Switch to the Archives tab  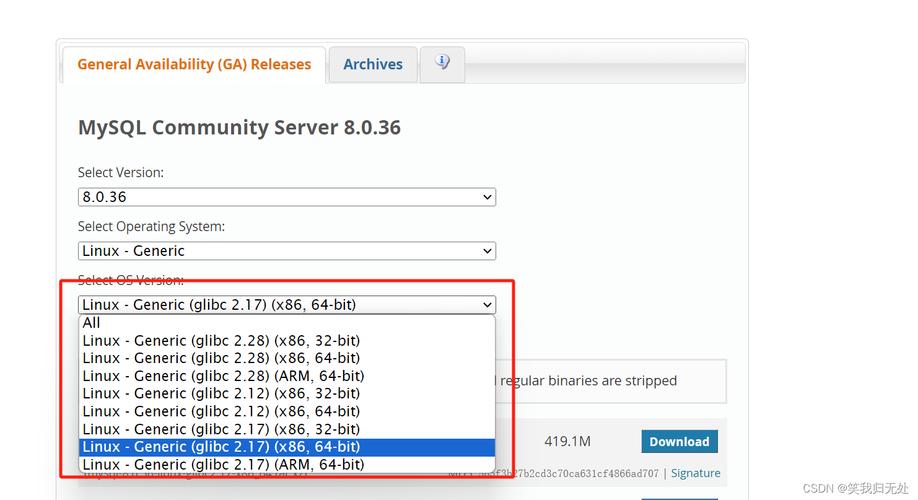pos(373,64)
